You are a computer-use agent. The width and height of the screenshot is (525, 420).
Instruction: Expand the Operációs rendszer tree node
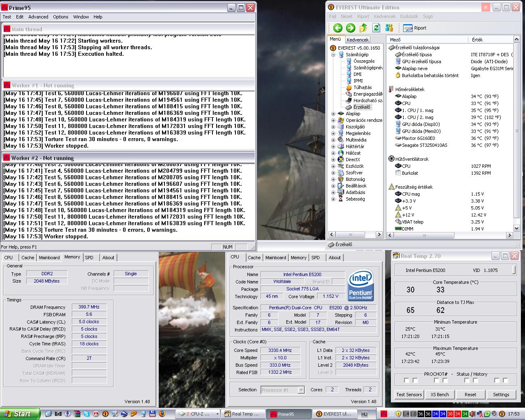coord(333,120)
